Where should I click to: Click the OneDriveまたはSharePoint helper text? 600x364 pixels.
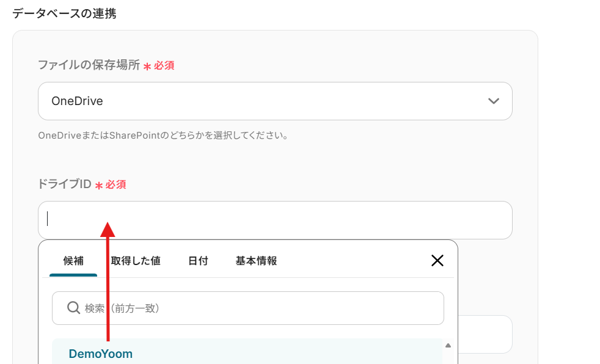coord(163,135)
